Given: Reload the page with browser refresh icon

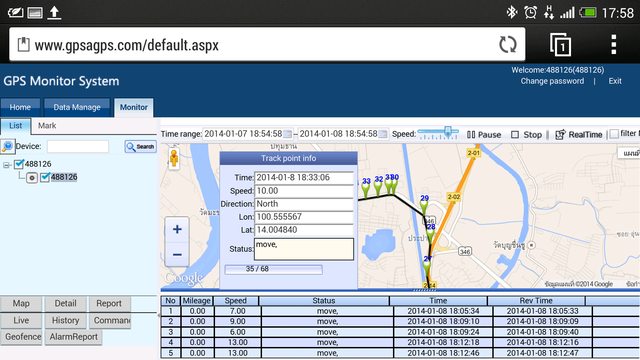Looking at the screenshot, I should (x=508, y=44).
